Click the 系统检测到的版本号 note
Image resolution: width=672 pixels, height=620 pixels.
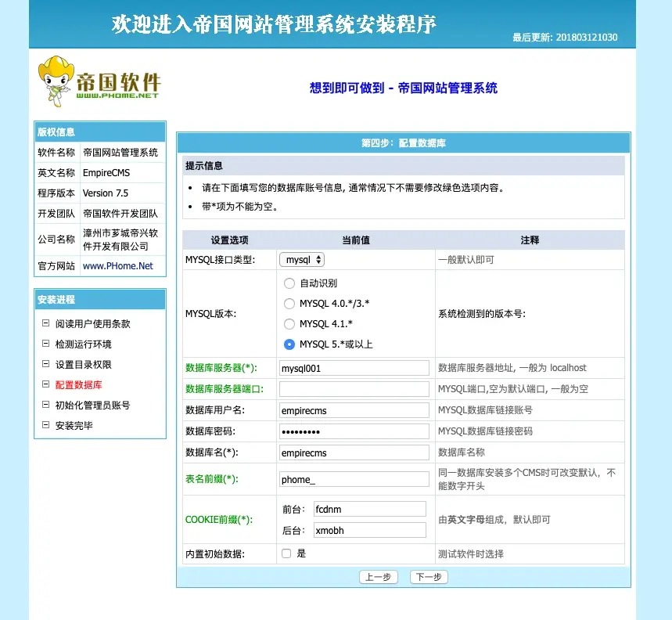click(482, 313)
